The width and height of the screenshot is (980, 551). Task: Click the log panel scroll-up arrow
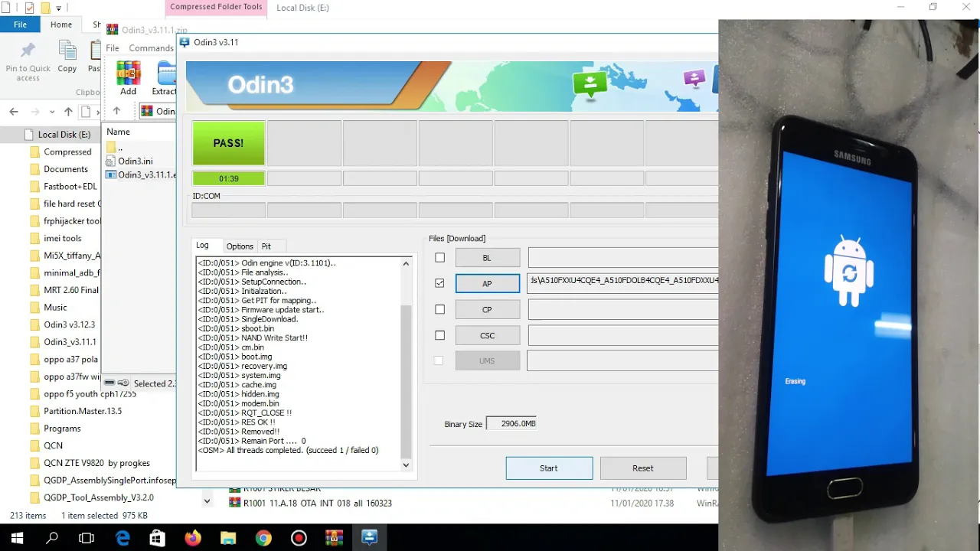coord(406,263)
